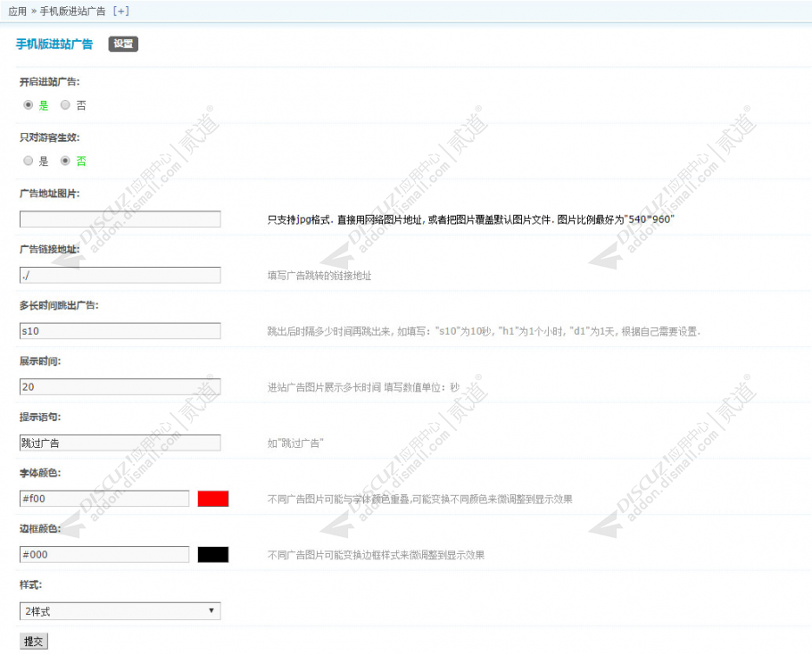
Task: Click the 跳出后时隔多少时间再跳出来 hint
Action: (484, 331)
